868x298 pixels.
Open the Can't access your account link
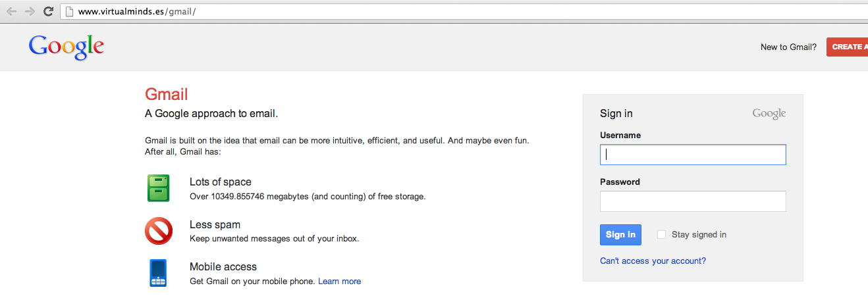[x=653, y=261]
